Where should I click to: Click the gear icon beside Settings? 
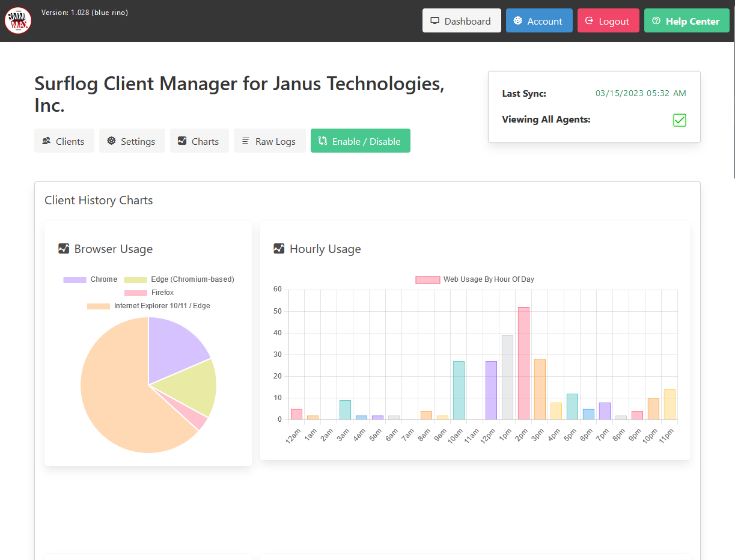tap(111, 141)
